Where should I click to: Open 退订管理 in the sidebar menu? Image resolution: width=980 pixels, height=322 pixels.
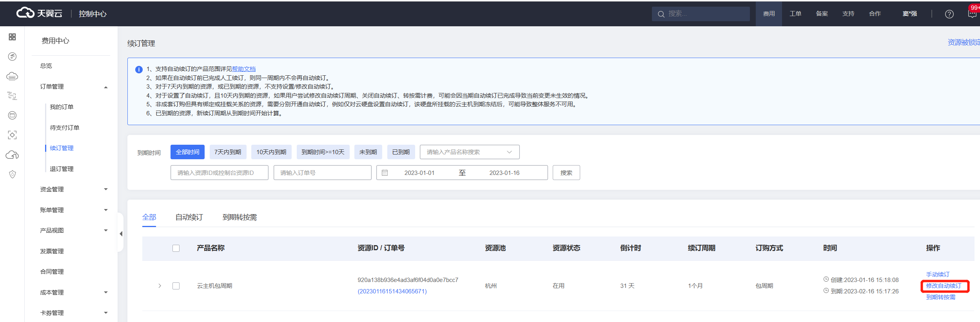coord(62,169)
